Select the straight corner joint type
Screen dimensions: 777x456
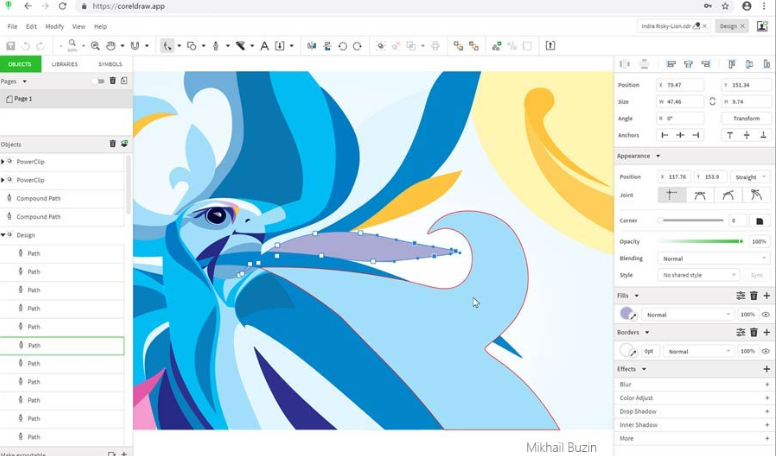pos(671,195)
